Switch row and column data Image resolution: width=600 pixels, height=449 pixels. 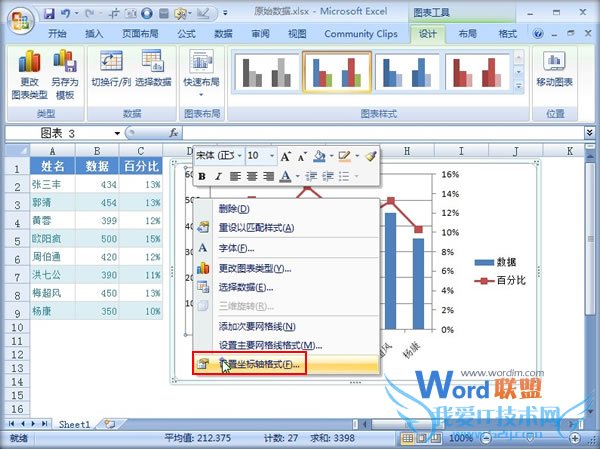(x=111, y=69)
